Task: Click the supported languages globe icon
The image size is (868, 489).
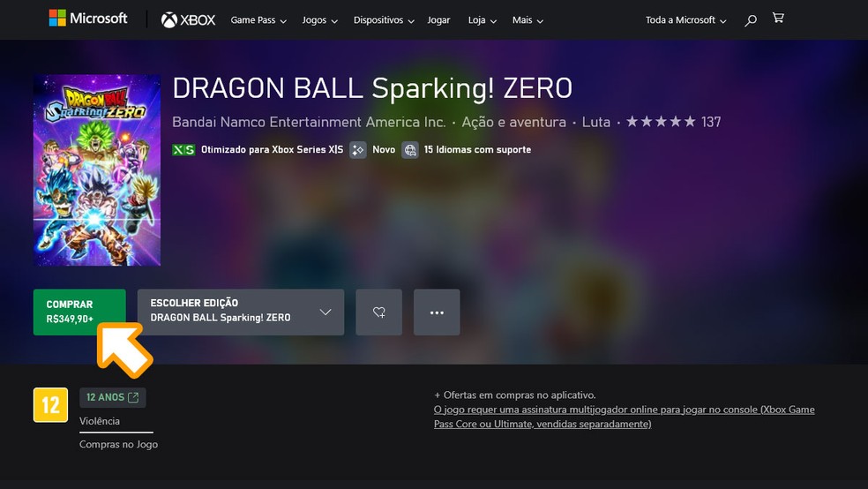Action: 410,149
